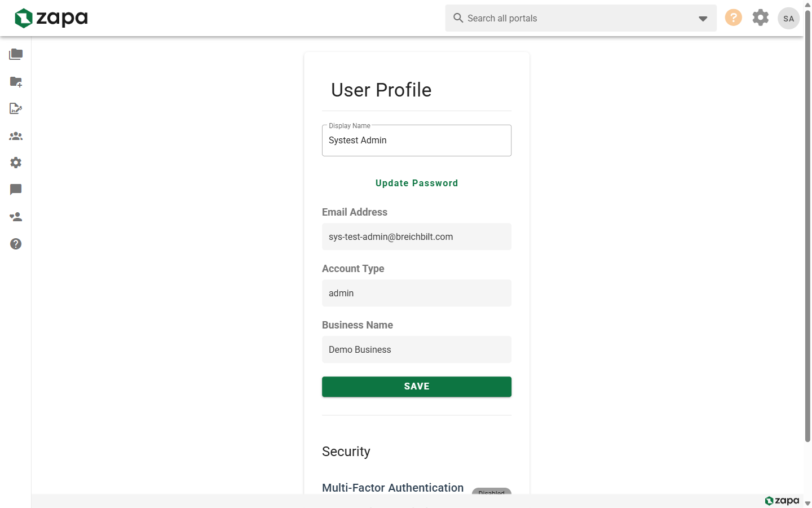The image size is (812, 508).
Task: Open the portals folder icon in sidebar
Action: pos(16,54)
